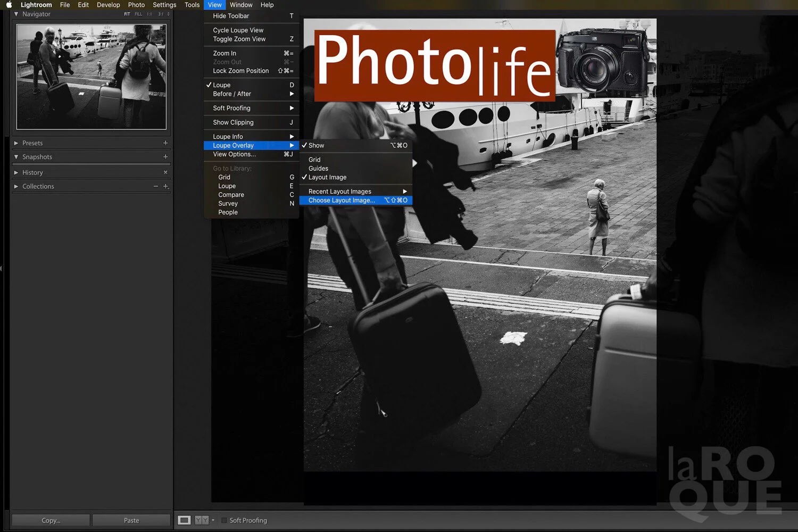Choose Zoom In from View menu
798x532 pixels.
point(251,53)
